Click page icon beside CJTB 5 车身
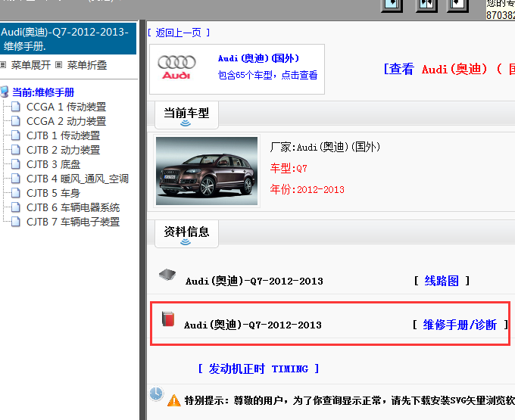The height and width of the screenshot is (420, 515). (x=15, y=193)
